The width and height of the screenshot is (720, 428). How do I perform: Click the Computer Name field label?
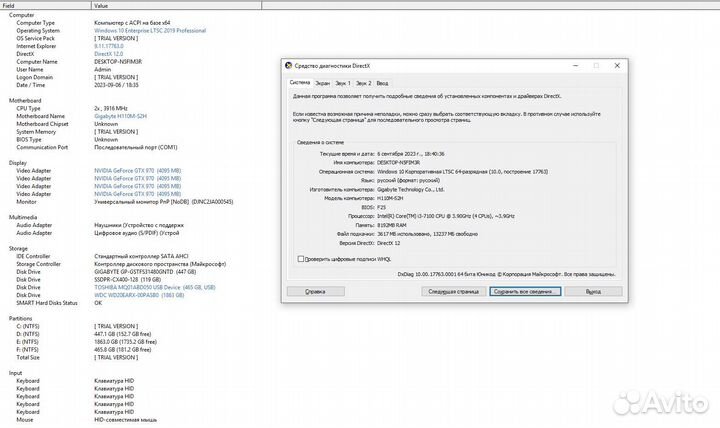pyautogui.click(x=37, y=62)
